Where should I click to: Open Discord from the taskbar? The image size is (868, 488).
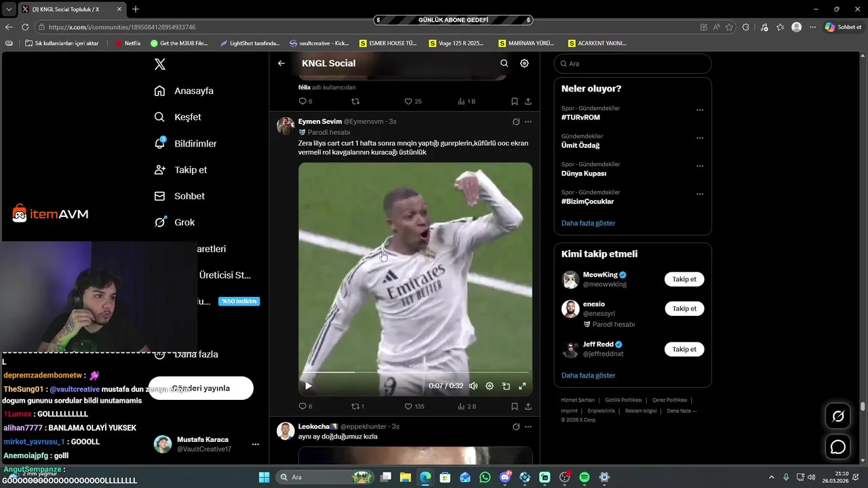pyautogui.click(x=505, y=477)
